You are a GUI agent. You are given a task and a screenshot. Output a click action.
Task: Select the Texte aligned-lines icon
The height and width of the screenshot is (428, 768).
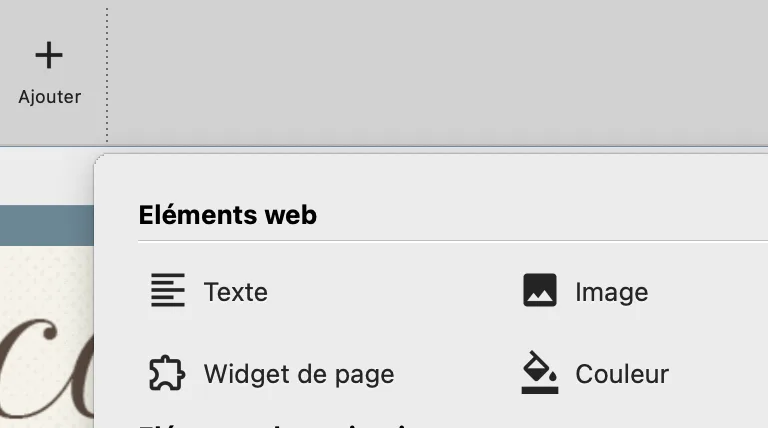[x=168, y=291]
